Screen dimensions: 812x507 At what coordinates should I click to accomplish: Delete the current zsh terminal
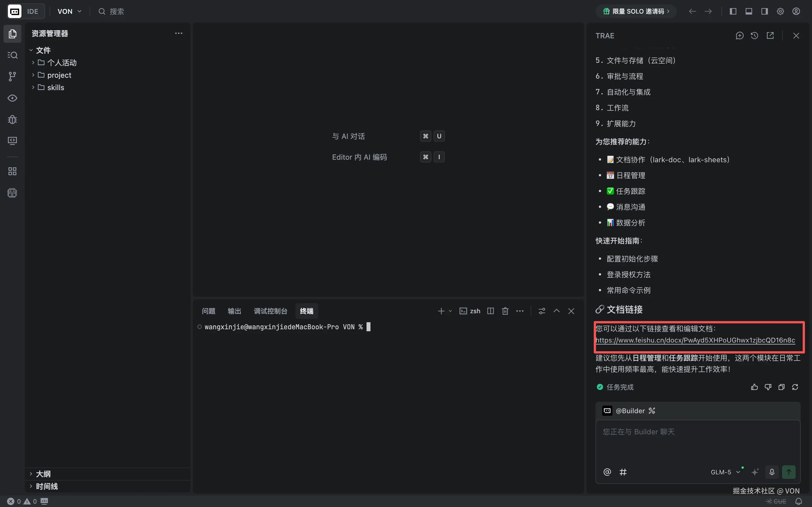point(505,311)
